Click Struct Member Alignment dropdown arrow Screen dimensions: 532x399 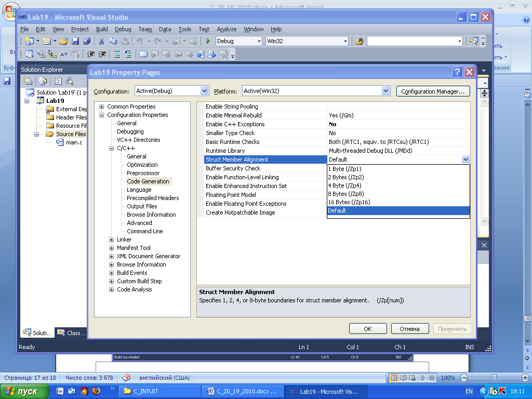[465, 159]
